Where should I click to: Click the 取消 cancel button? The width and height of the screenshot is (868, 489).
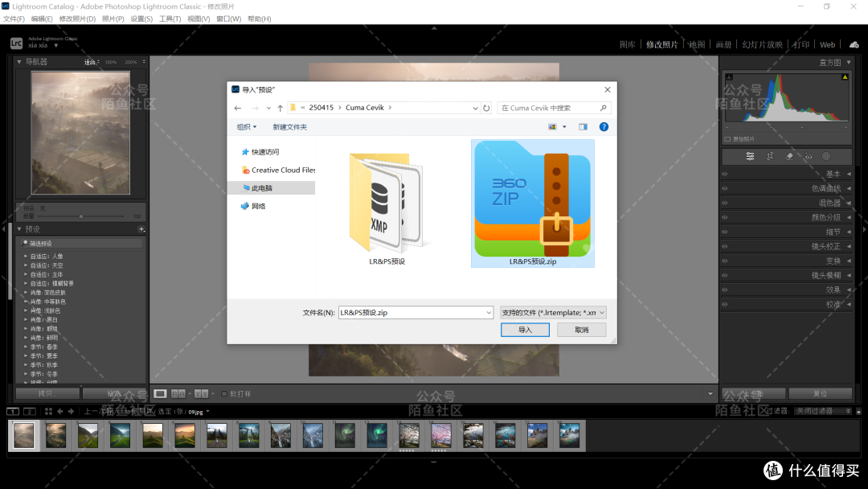click(x=582, y=330)
